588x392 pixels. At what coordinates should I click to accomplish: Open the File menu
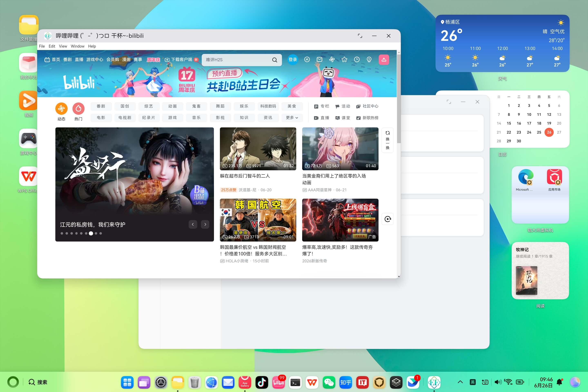[42, 46]
